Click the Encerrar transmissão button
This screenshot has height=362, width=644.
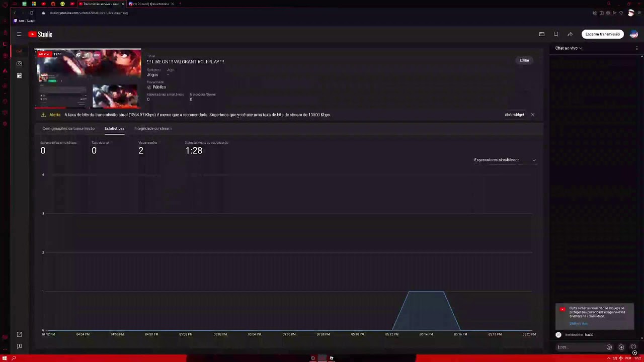(602, 34)
